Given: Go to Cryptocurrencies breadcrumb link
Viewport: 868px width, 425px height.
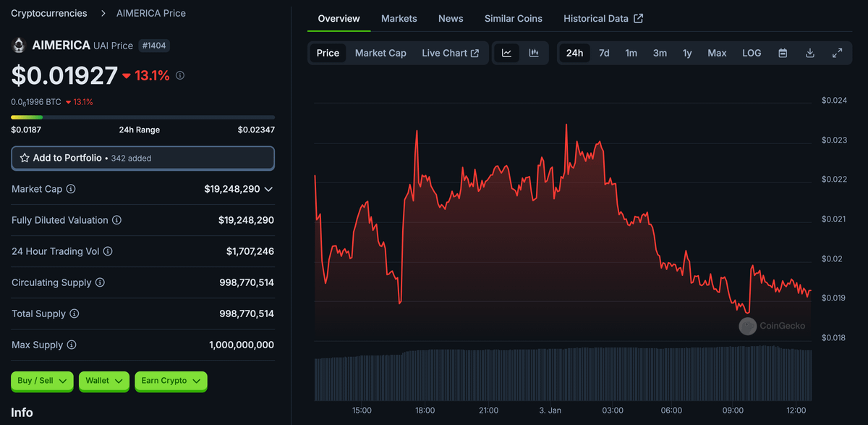Looking at the screenshot, I should [49, 13].
